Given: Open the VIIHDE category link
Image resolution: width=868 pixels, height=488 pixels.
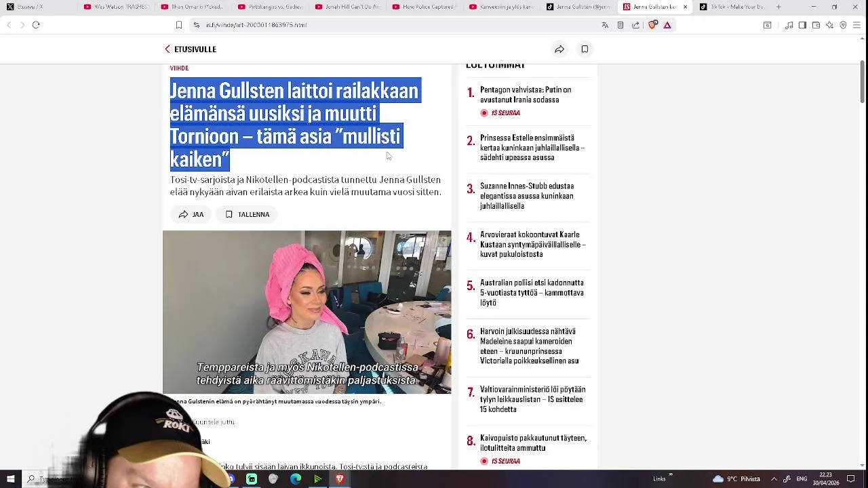Looking at the screenshot, I should pyautogui.click(x=179, y=68).
